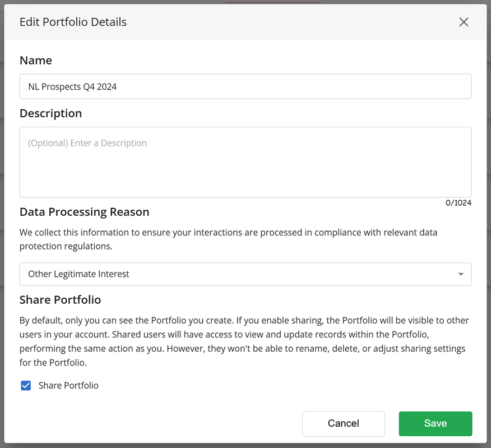The height and width of the screenshot is (448, 491).
Task: Click the Share Portfolio checkbox label text
Action: pos(68,386)
